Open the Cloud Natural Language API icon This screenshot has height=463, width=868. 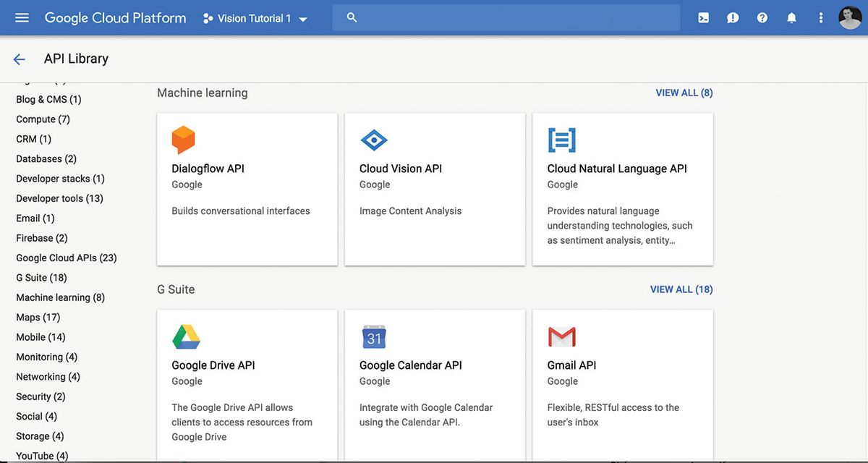click(x=561, y=140)
